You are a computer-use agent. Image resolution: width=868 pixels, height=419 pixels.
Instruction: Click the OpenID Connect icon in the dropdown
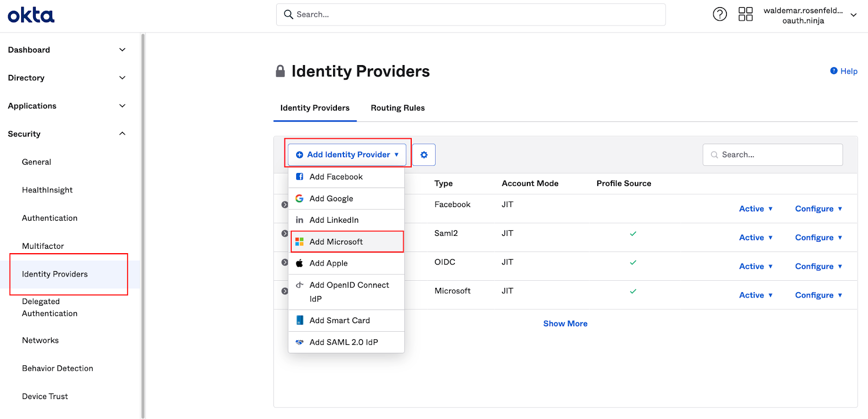click(299, 285)
